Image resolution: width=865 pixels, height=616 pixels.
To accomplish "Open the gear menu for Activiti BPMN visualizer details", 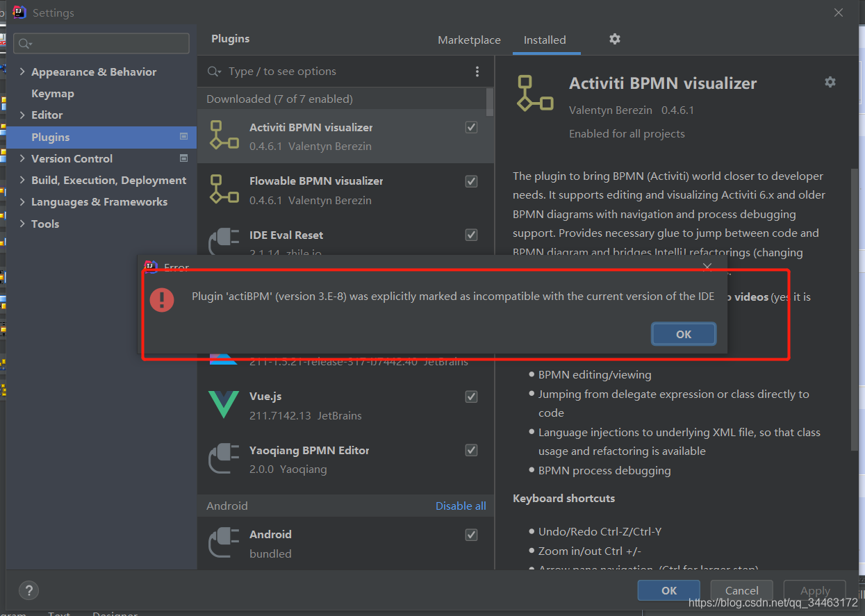I will [x=830, y=82].
